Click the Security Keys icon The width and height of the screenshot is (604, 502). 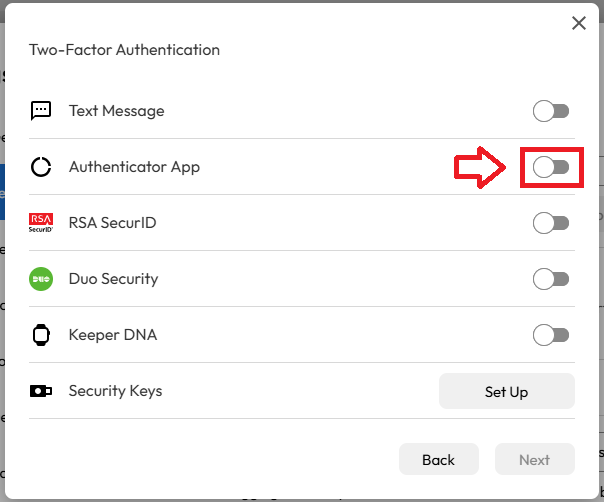[41, 391]
